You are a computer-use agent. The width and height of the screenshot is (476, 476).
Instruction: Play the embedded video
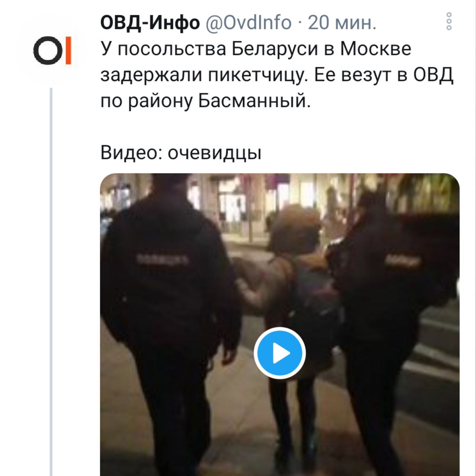280,353
